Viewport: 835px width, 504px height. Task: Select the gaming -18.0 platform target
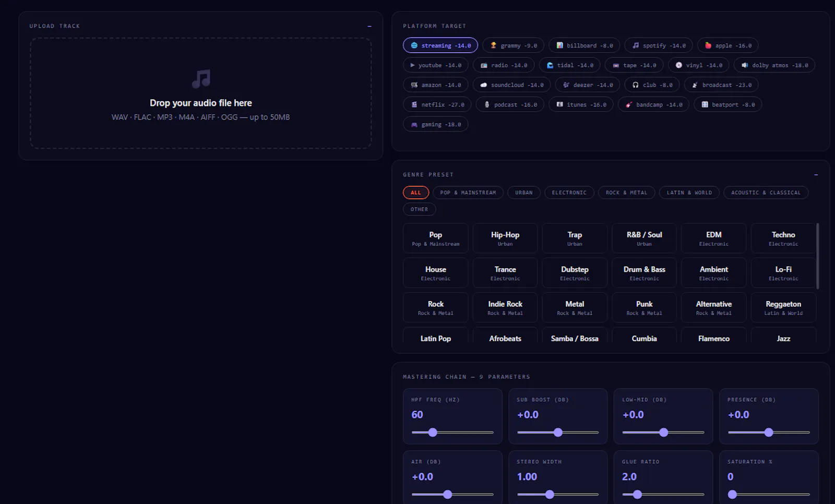coord(436,125)
